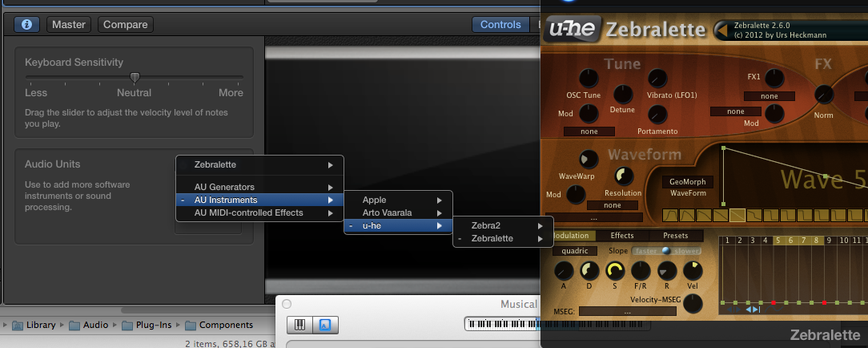
Task: Click the blue loop arrows under the grid
Action: click(x=753, y=310)
